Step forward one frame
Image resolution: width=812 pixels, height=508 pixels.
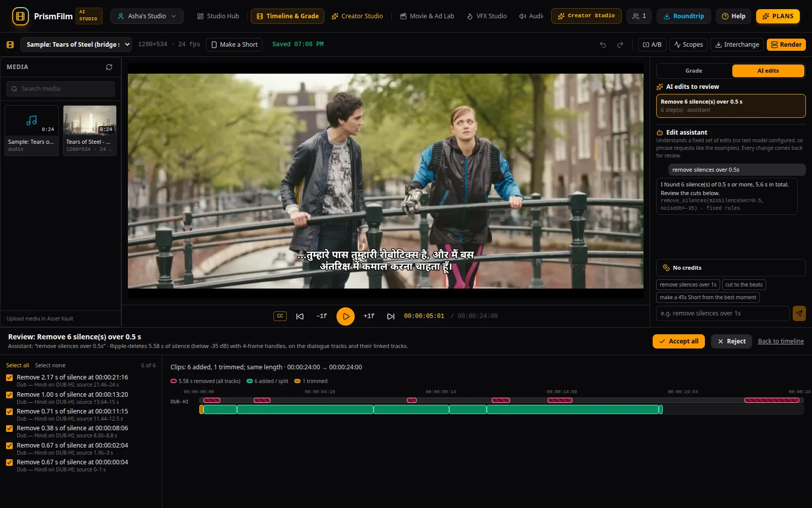(x=369, y=316)
